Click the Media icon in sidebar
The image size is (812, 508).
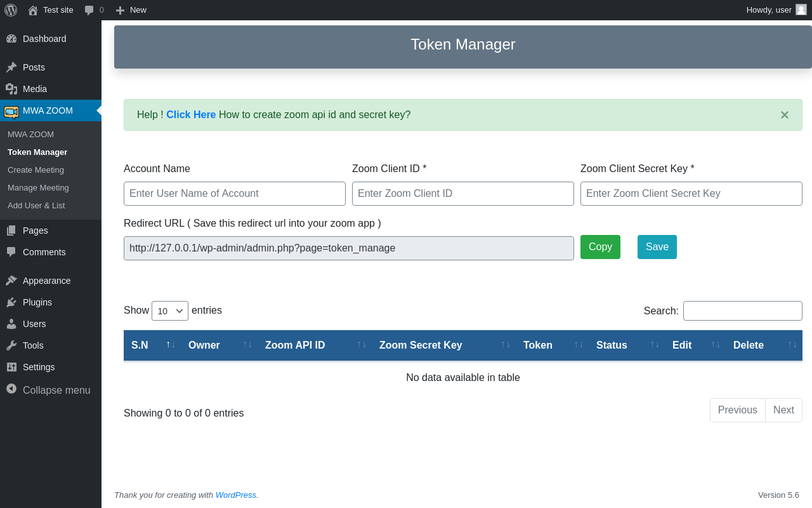(x=11, y=89)
